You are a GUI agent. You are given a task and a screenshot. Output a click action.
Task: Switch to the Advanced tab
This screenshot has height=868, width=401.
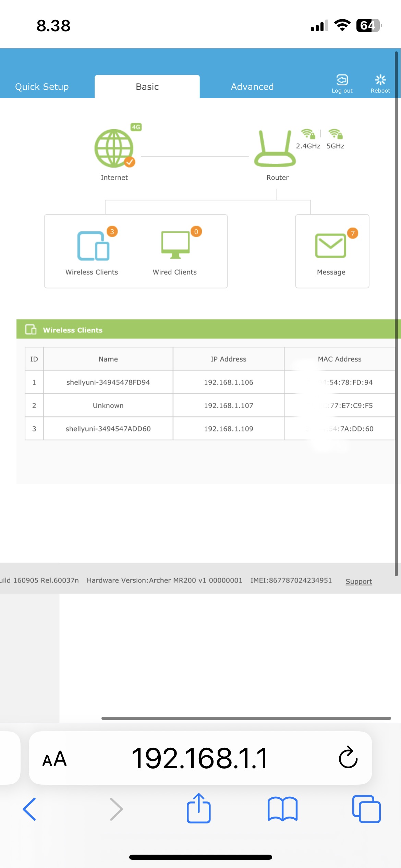(x=252, y=87)
